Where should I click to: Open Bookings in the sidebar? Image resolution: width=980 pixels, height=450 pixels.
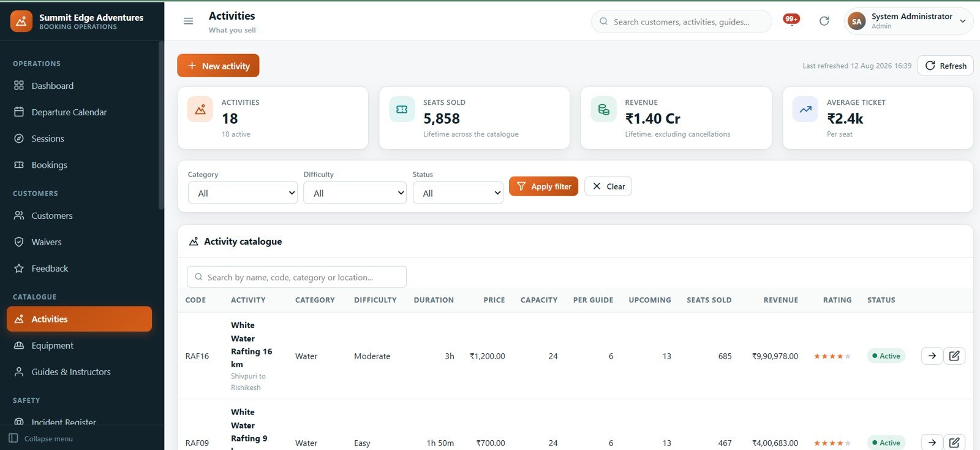click(79, 165)
